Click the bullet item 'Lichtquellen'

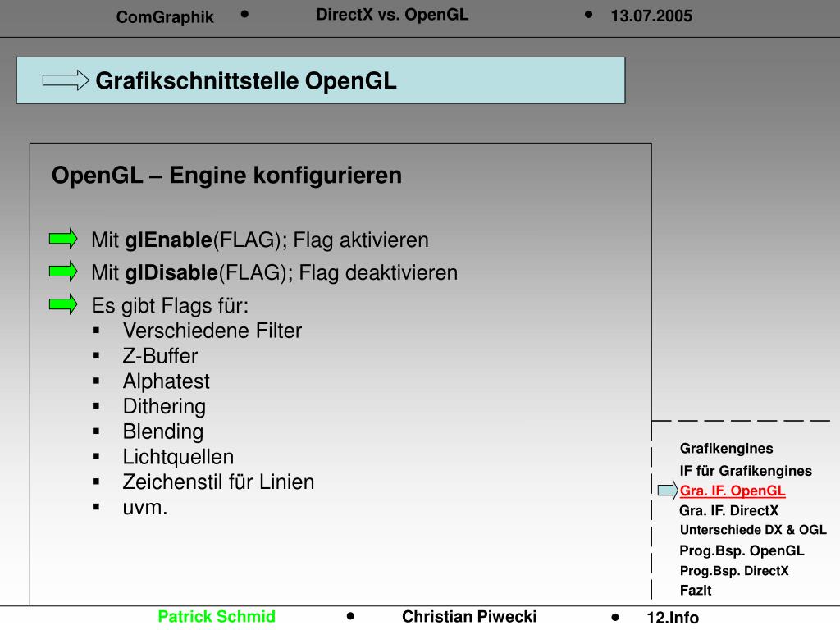coord(178,456)
